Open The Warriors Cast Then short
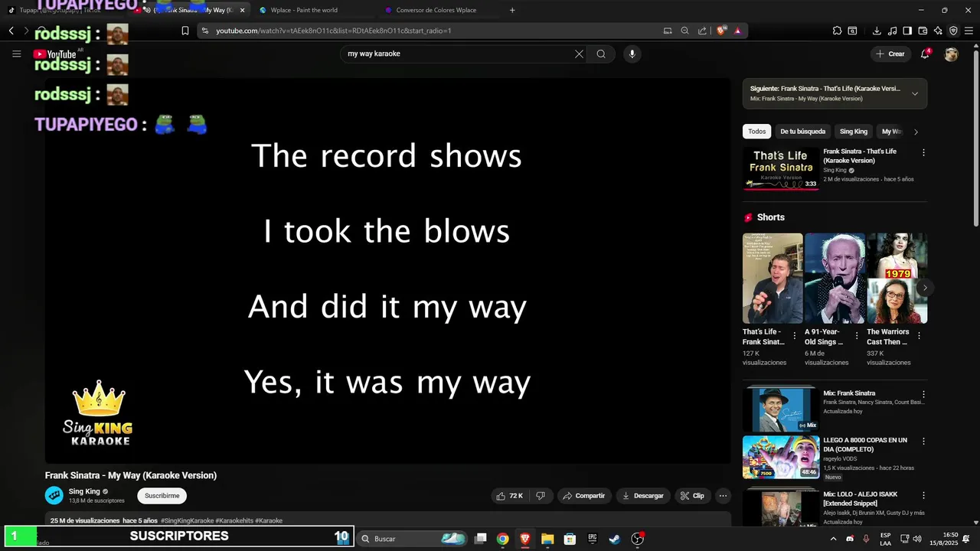The image size is (980, 551). coord(897,278)
